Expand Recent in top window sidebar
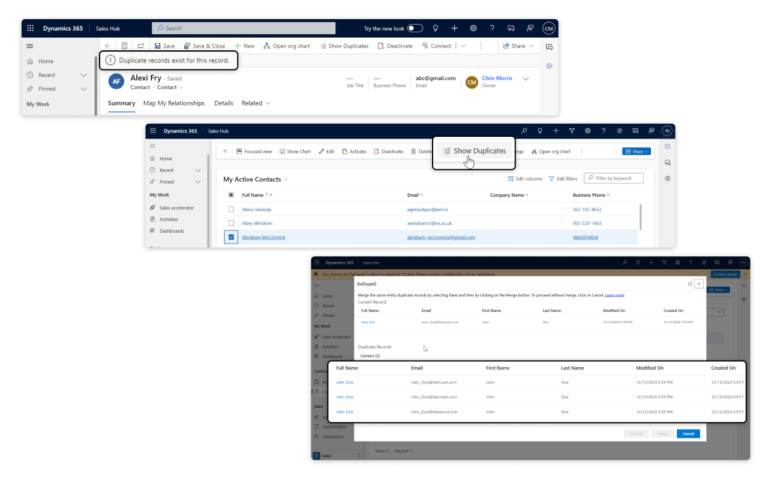Screen dimensions: 768x480 pos(84,75)
